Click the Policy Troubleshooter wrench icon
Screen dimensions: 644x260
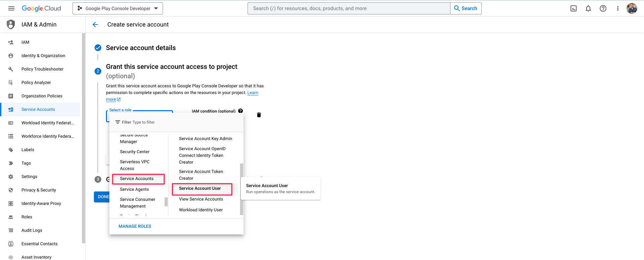coord(11,69)
